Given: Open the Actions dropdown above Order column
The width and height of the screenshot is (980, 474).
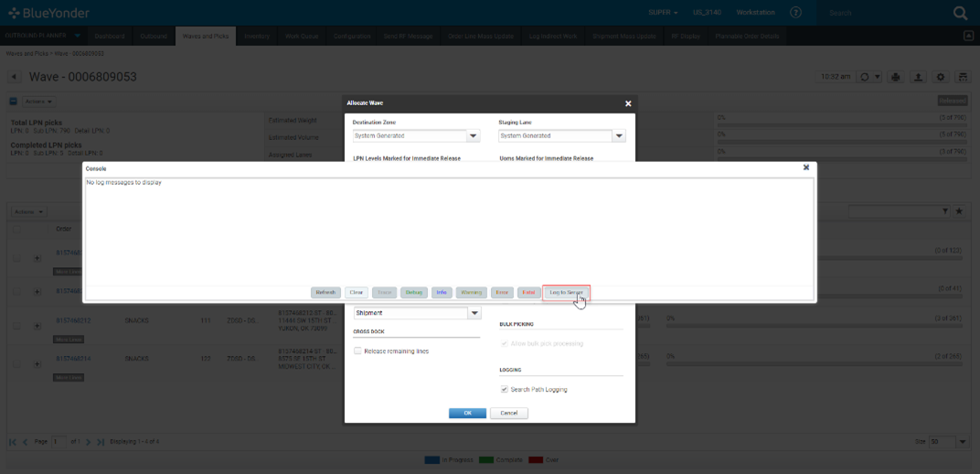Looking at the screenshot, I should [29, 212].
